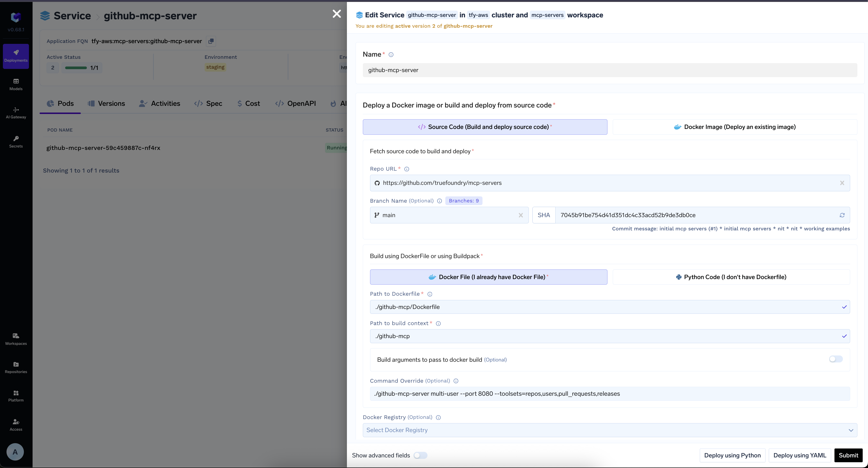Toggle Show advanced fields switch
This screenshot has width=868, height=468.
pyautogui.click(x=420, y=455)
